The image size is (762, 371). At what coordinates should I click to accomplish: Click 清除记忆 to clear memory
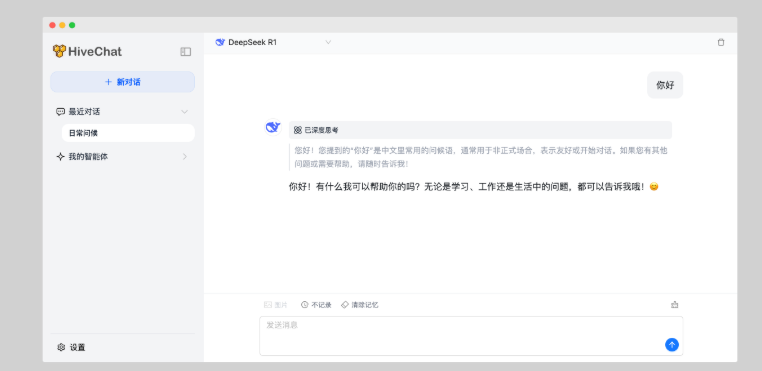(x=360, y=305)
